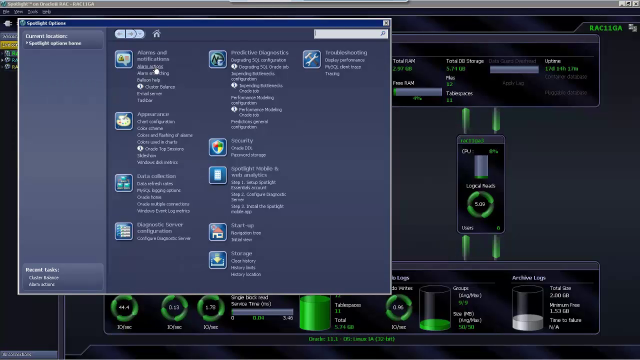The width and height of the screenshot is (640, 360).
Task: Open Cluster Balance link
Action: pos(160,87)
